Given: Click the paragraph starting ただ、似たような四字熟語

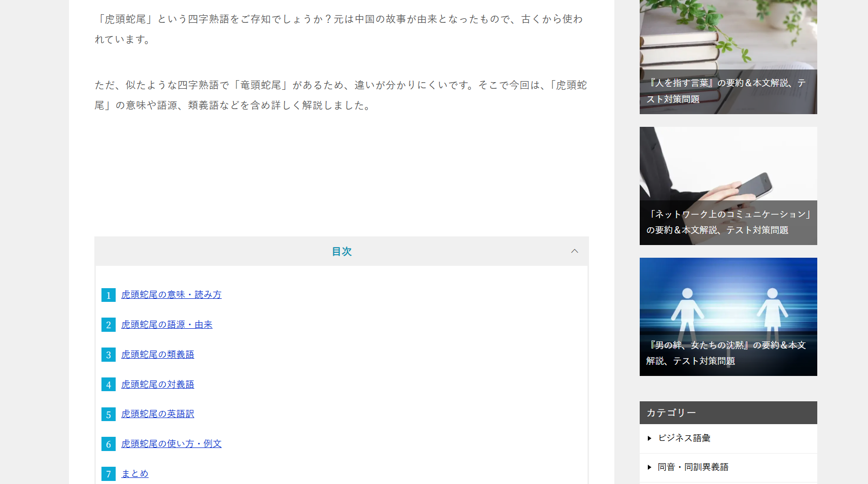Looking at the screenshot, I should pos(341,95).
